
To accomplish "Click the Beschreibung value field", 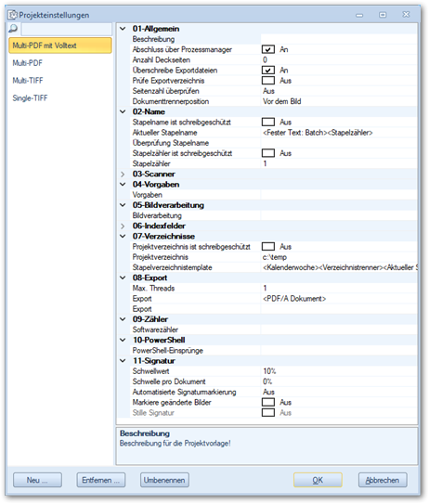I will [x=339, y=39].
